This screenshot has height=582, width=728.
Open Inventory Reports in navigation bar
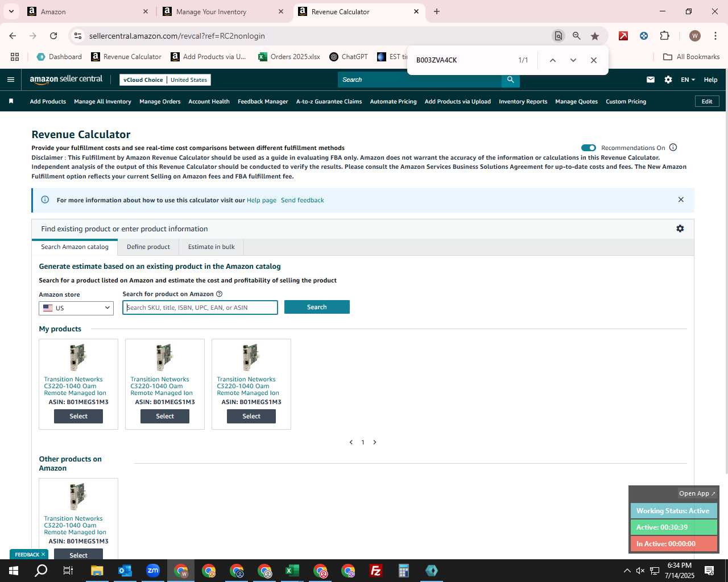(523, 102)
